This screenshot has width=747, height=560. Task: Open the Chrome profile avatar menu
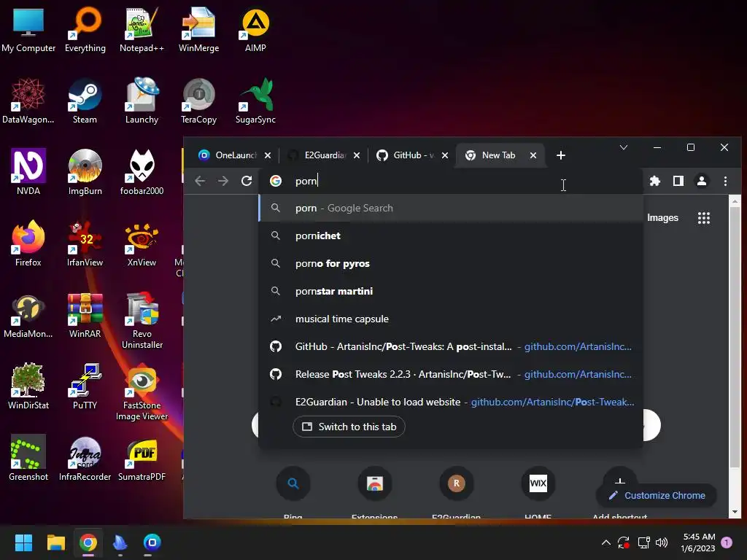pos(702,181)
